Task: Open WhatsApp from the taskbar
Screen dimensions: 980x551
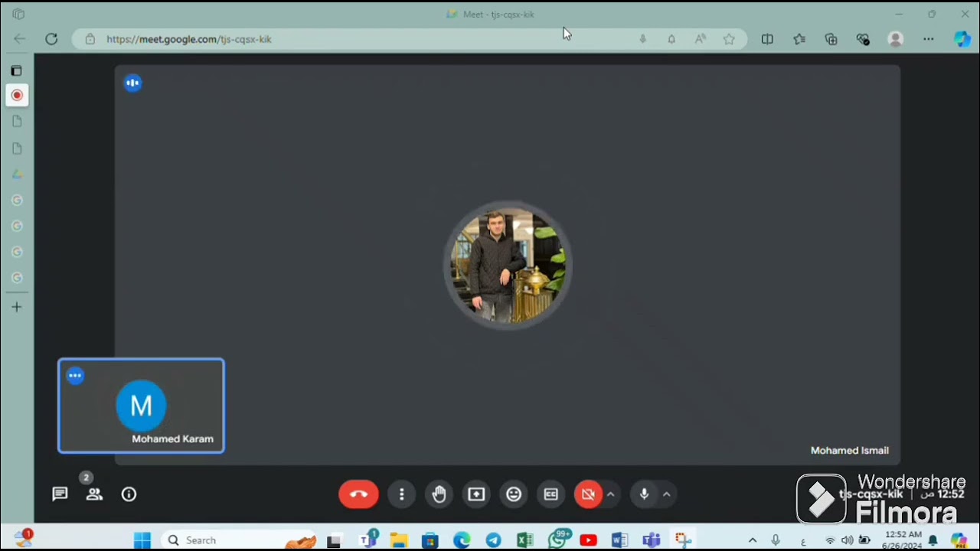Action: [559, 540]
